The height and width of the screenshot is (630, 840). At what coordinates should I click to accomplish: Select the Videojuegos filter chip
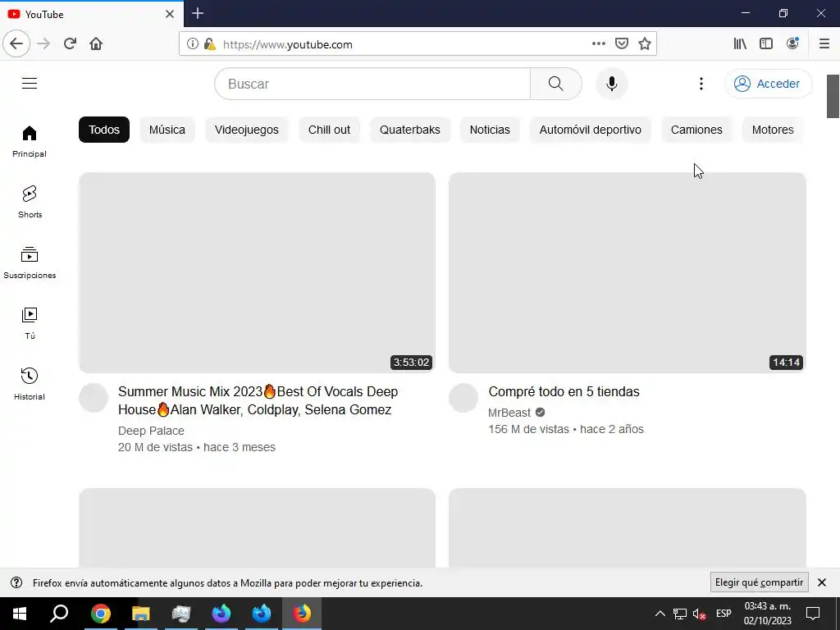[246, 130]
